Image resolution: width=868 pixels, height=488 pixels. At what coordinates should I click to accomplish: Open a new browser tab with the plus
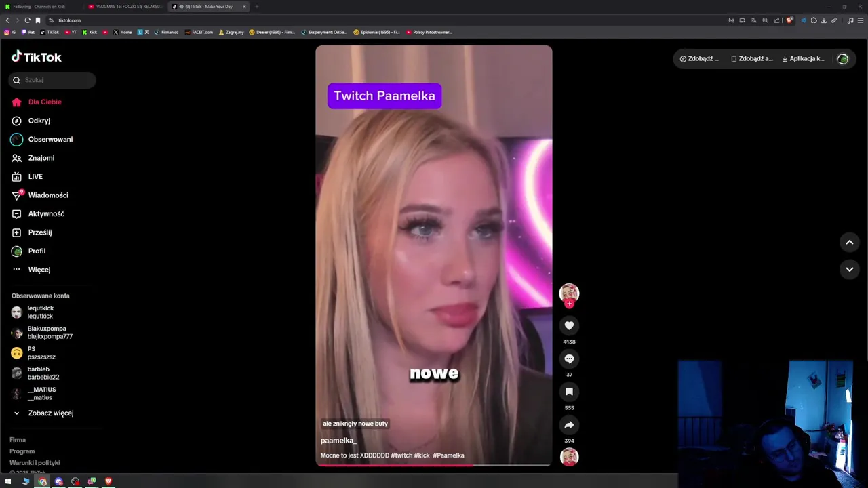tap(257, 7)
